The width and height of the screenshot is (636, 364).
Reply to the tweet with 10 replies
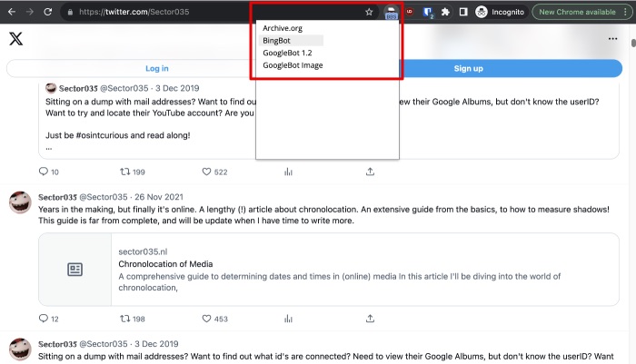[x=49, y=172]
